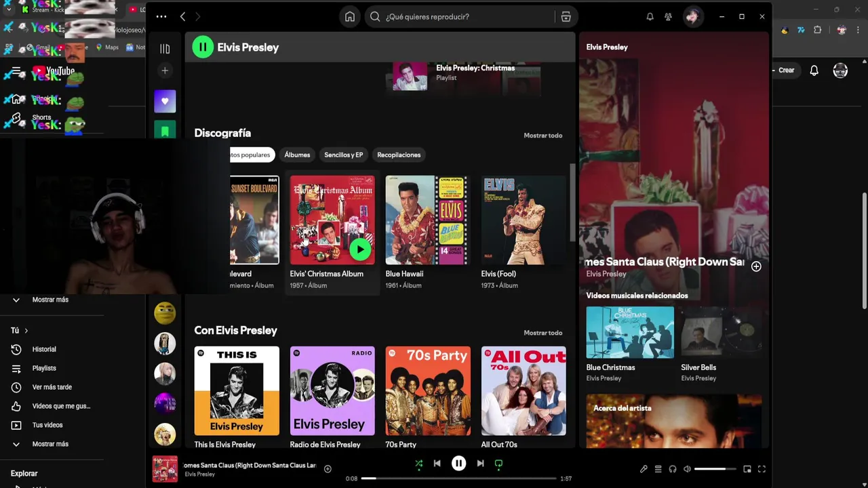Select the popular releases filter chip
The width and height of the screenshot is (868, 488).
[x=251, y=155]
